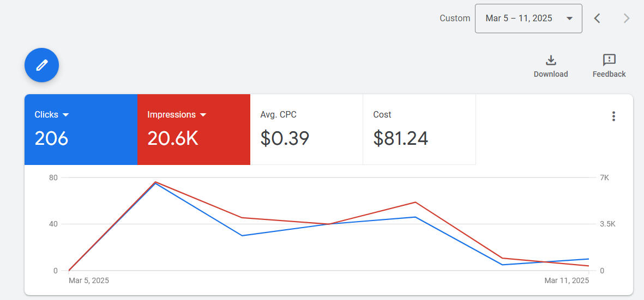Click the Download arrow icon
The height and width of the screenshot is (300, 644).
coord(551,60)
